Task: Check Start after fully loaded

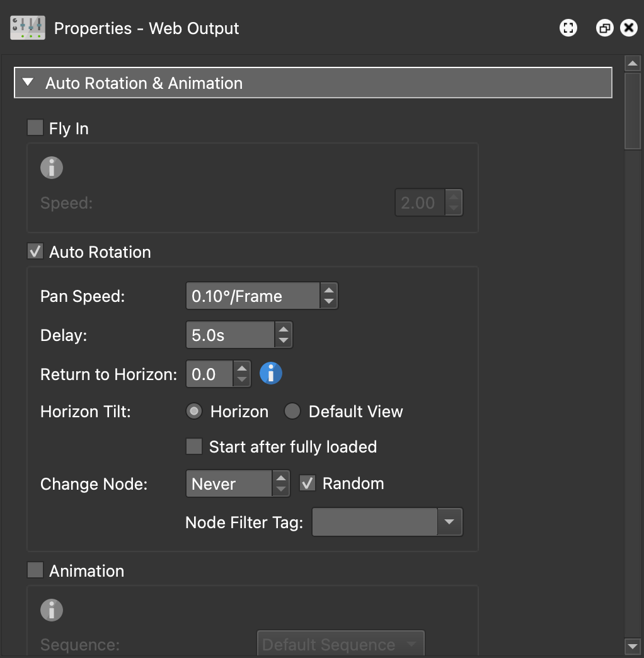Action: pos(193,447)
